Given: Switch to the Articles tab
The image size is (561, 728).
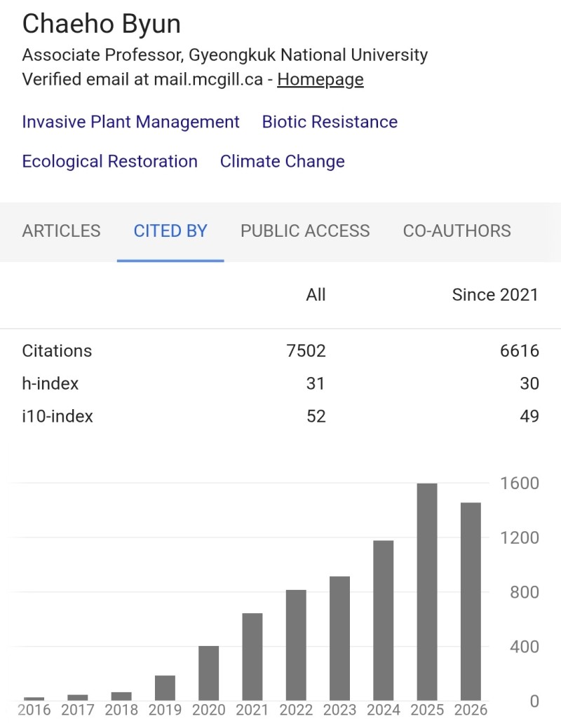Looking at the screenshot, I should point(61,231).
